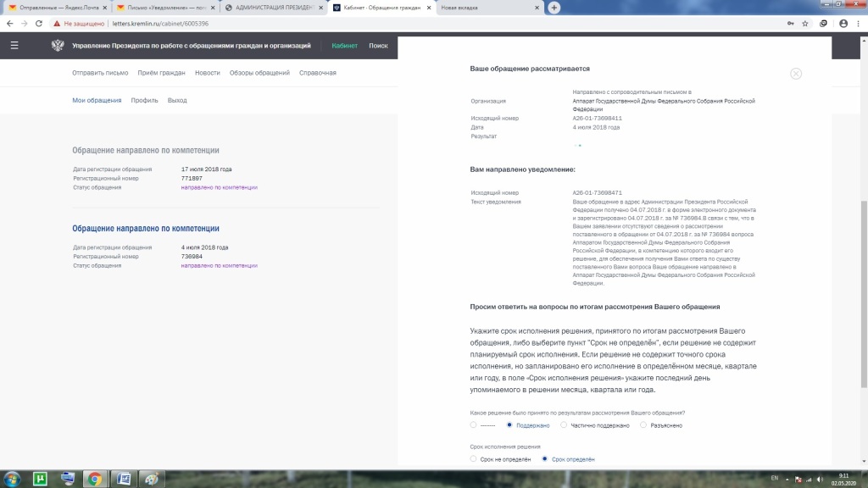Open uTorrent from the taskbar
The height and width of the screenshot is (488, 868).
coord(39,479)
